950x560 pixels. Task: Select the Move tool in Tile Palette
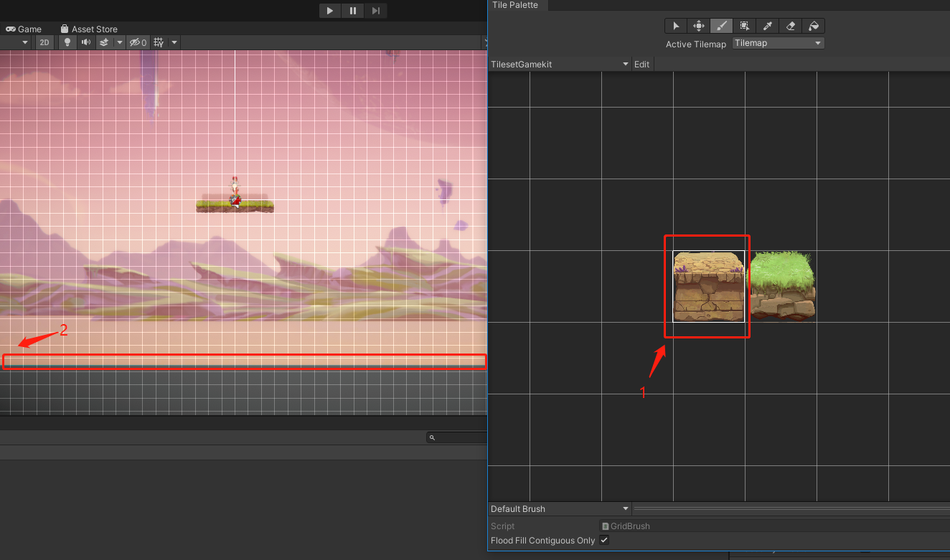(698, 25)
